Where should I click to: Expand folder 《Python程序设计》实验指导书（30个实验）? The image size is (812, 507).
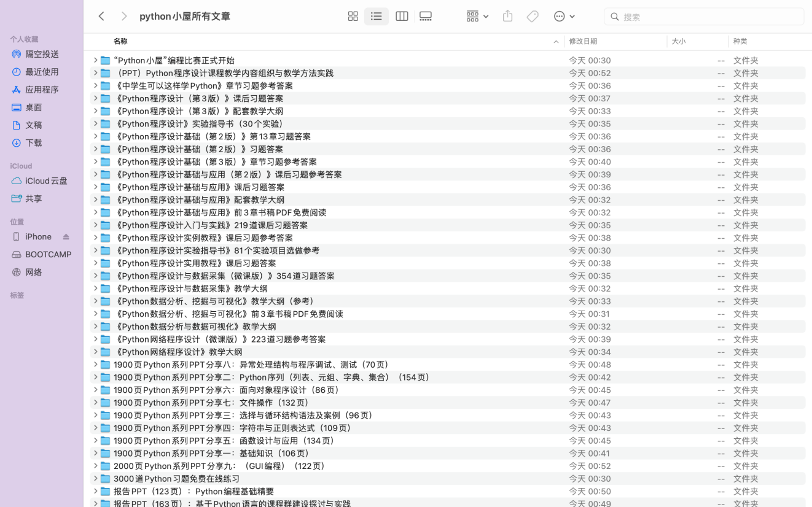click(95, 124)
